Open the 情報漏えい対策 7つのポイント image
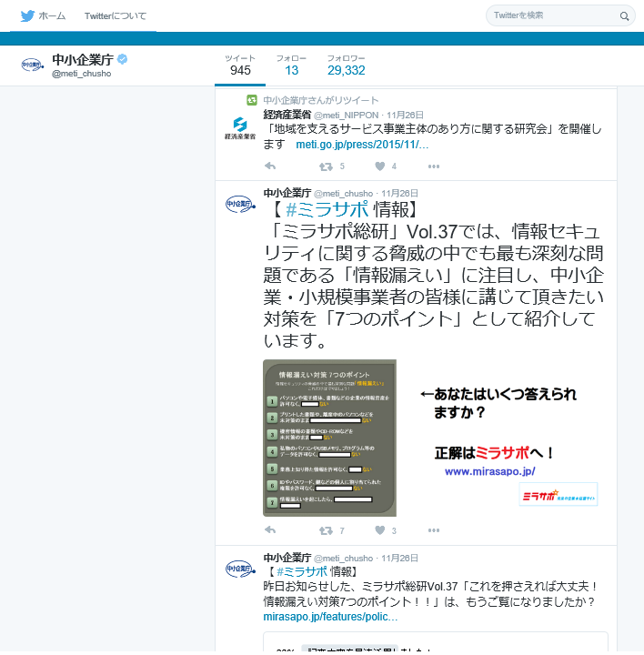The height and width of the screenshot is (655, 644). pos(329,438)
